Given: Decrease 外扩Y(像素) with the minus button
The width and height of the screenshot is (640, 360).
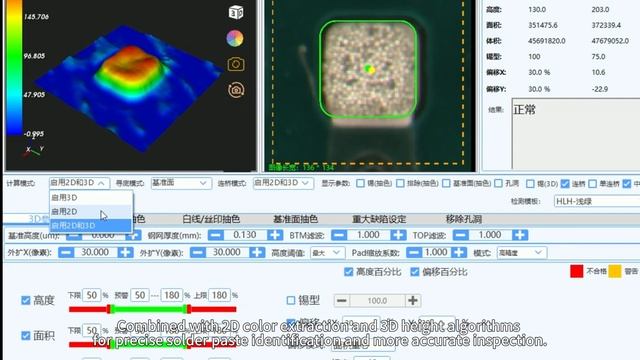Looking at the screenshot, I should (198, 253).
